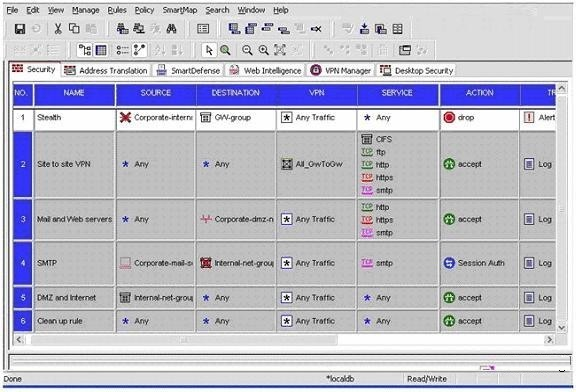Click the grid table icon at toolbar end
The width and height of the screenshot is (576, 392).
397,29
